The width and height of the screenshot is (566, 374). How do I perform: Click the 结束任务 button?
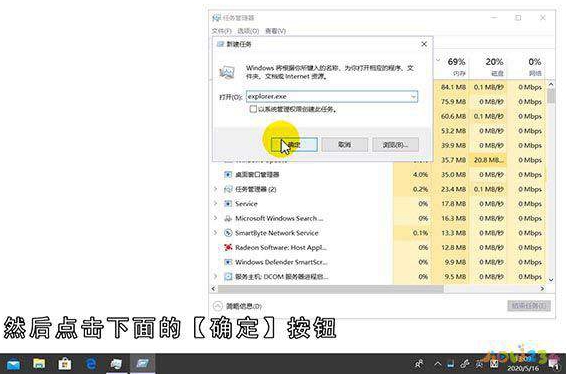(529, 306)
